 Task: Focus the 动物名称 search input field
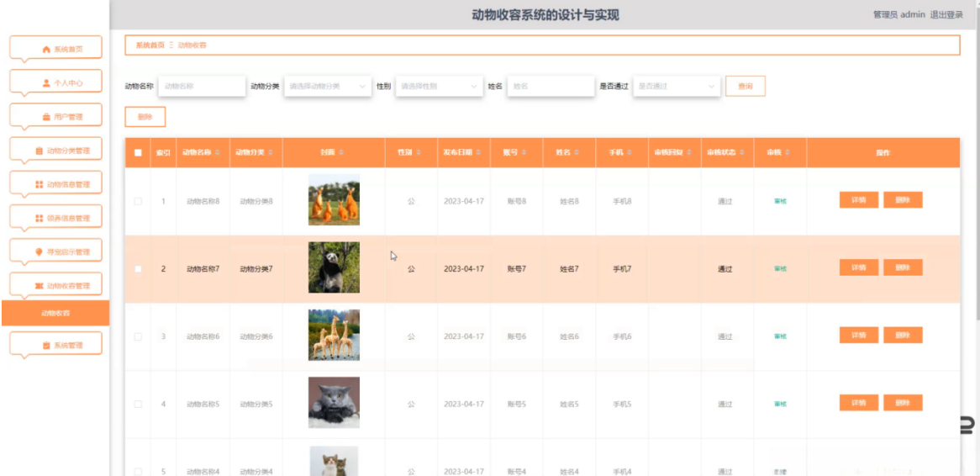(202, 87)
